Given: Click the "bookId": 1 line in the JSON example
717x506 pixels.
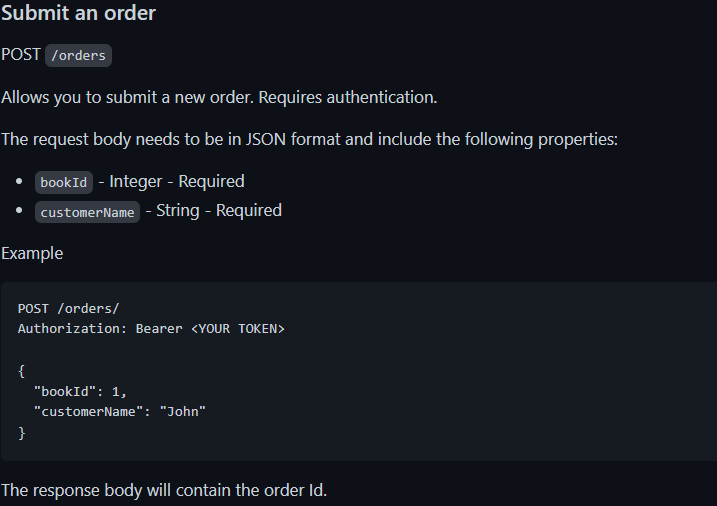Looking at the screenshot, I should click(80, 391).
